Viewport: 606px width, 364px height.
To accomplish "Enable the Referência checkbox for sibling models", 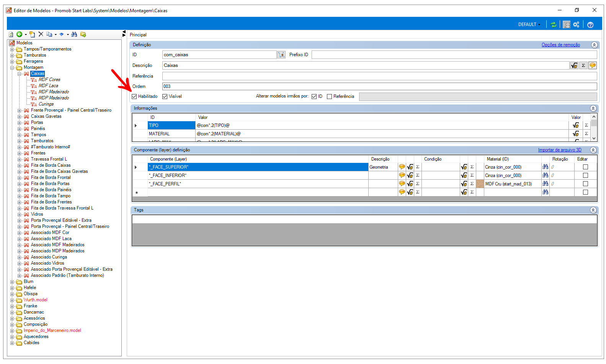I will point(329,97).
